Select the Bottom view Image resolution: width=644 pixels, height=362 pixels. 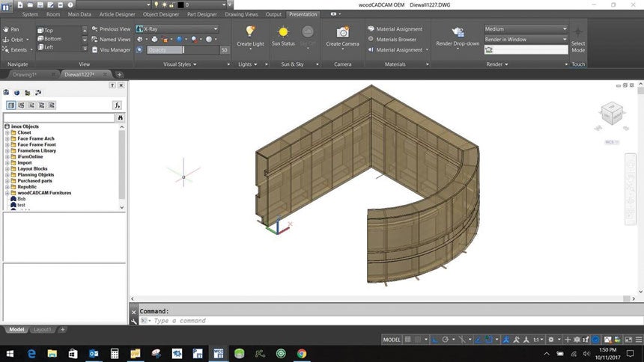click(49, 39)
